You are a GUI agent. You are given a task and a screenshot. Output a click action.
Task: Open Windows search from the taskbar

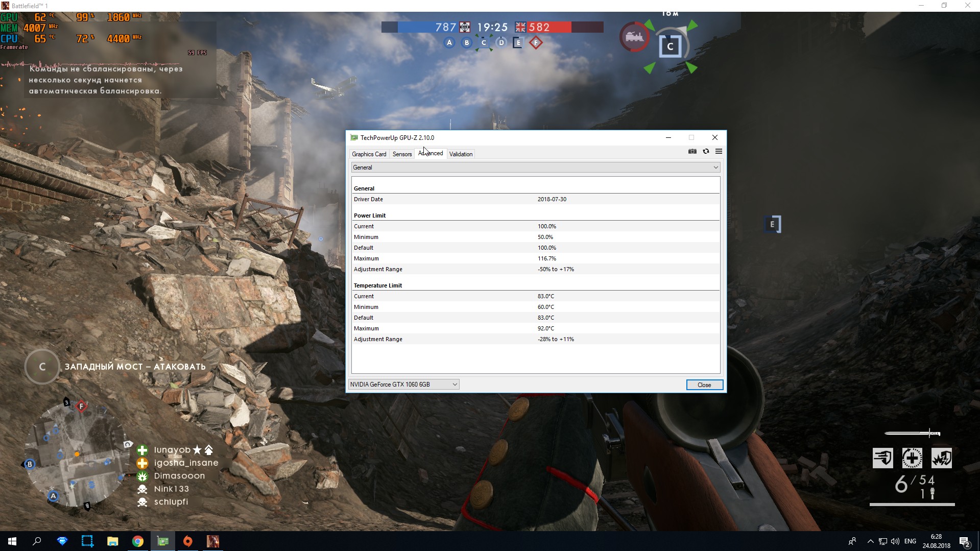click(37, 541)
